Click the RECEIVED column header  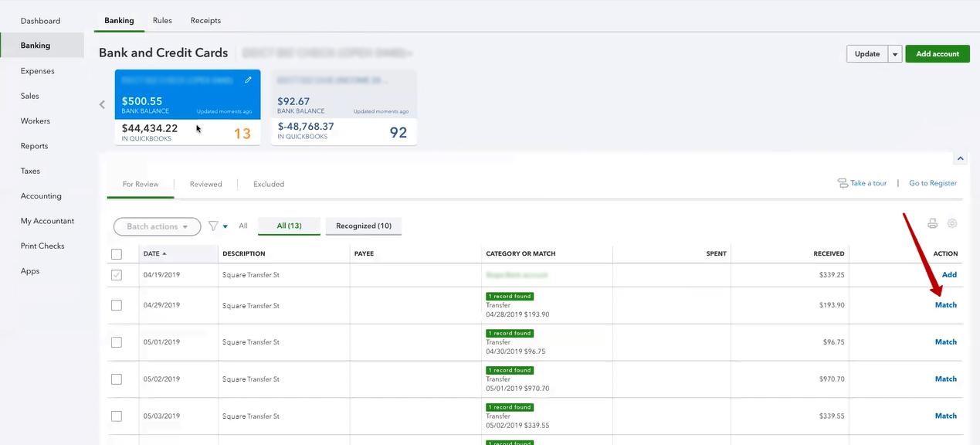(x=829, y=253)
